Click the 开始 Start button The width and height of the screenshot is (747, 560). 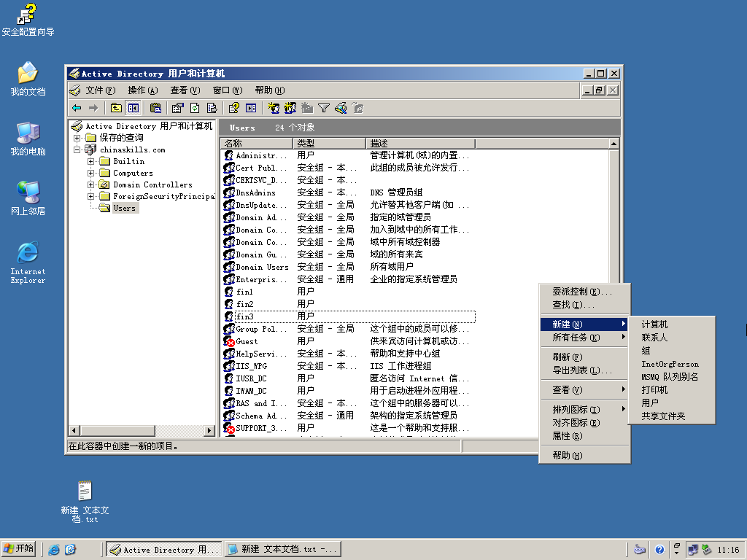[19, 549]
